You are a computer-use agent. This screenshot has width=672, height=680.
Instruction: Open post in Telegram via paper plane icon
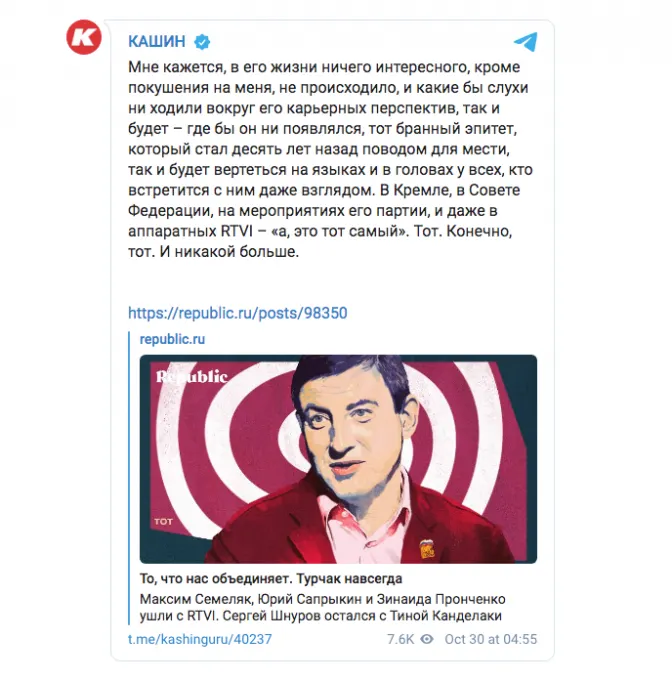[525, 42]
